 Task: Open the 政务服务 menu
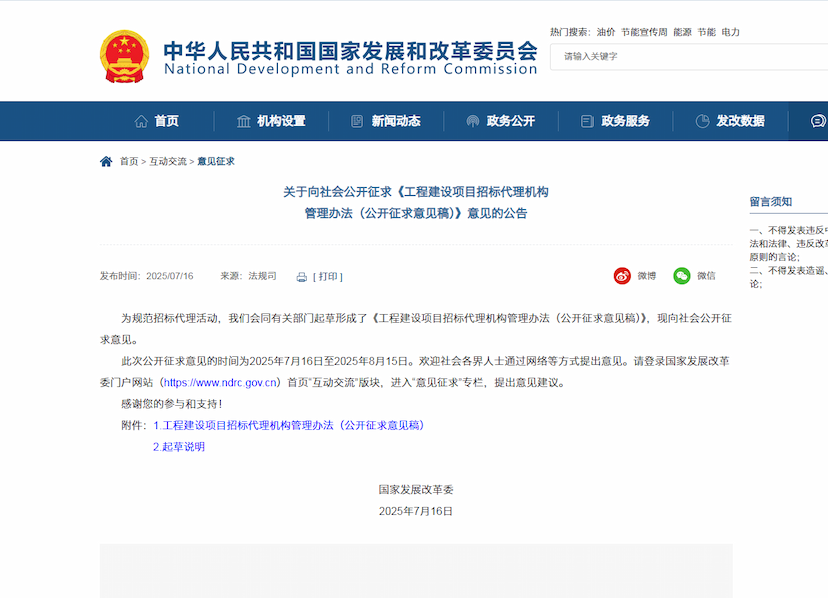[x=626, y=122]
